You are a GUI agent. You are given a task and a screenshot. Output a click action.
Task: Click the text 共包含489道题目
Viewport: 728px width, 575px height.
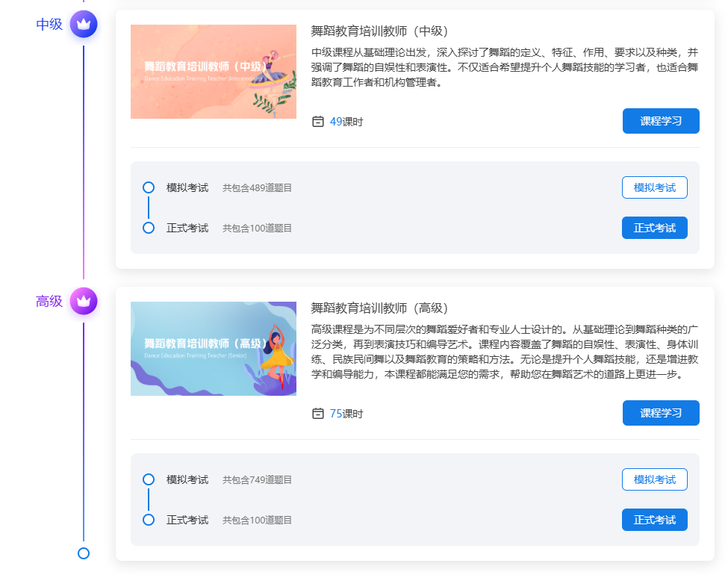click(257, 187)
